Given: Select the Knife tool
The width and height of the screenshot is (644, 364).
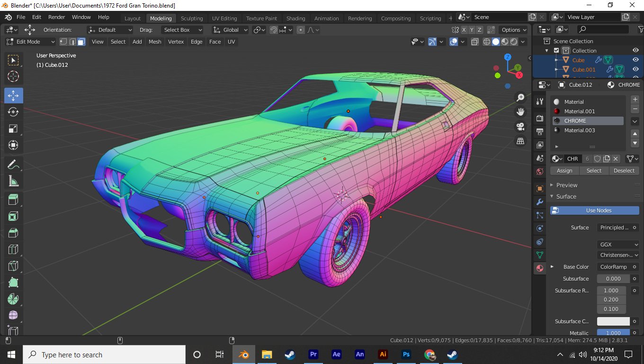Looking at the screenshot, I should [x=13, y=266].
